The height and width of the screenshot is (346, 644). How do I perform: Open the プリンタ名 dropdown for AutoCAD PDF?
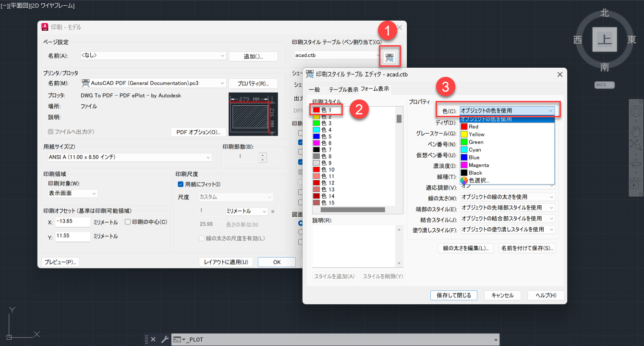pos(221,83)
